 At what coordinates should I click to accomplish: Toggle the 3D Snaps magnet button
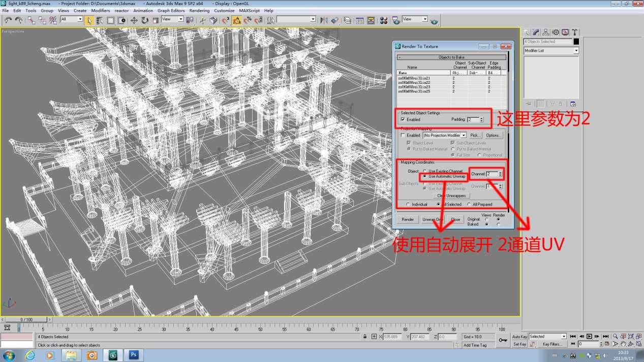[226, 20]
